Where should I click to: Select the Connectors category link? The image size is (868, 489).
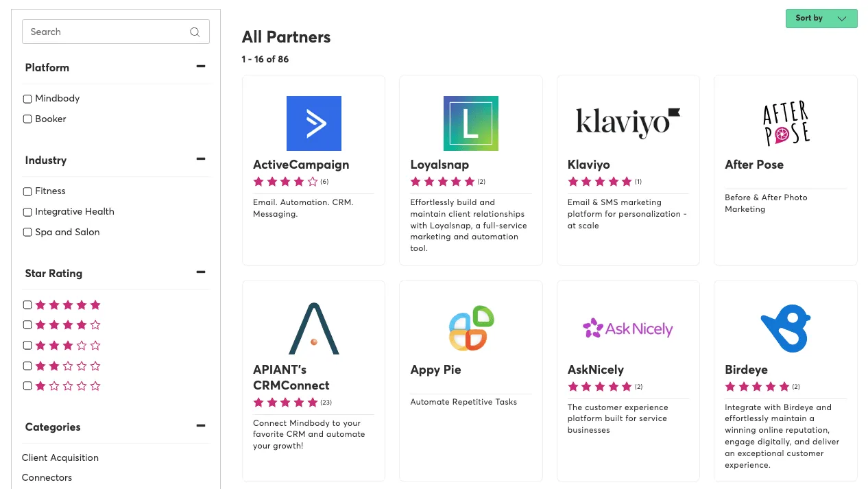tap(47, 477)
